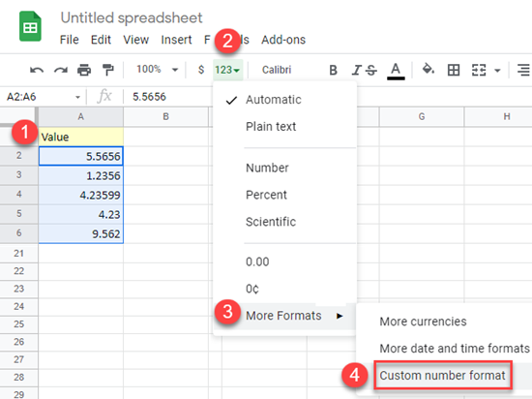
Task: Choose Percent format
Action: click(285, 195)
